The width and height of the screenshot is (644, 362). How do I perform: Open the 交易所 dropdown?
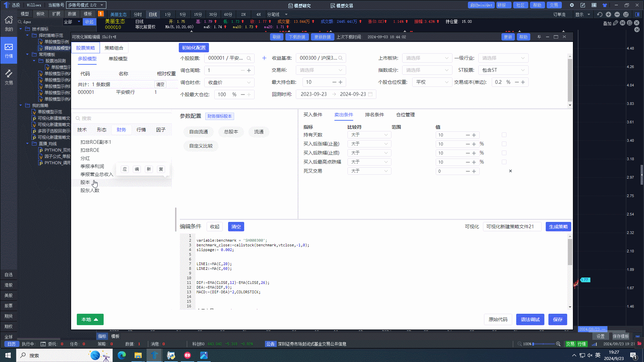321,70
